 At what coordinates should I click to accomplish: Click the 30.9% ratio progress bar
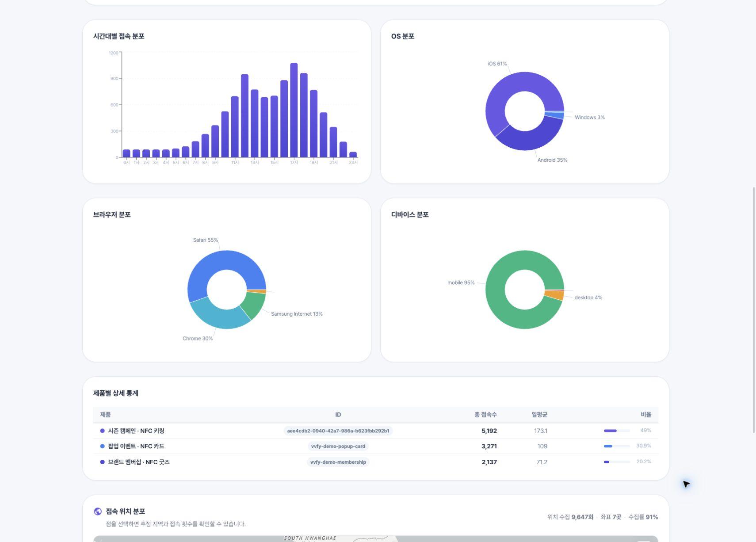pos(617,446)
